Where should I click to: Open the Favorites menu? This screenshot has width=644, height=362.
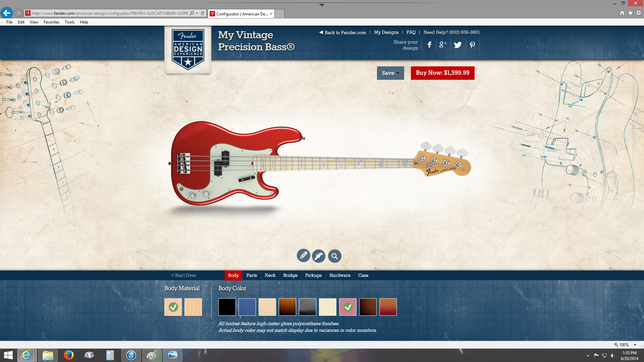[x=51, y=22]
